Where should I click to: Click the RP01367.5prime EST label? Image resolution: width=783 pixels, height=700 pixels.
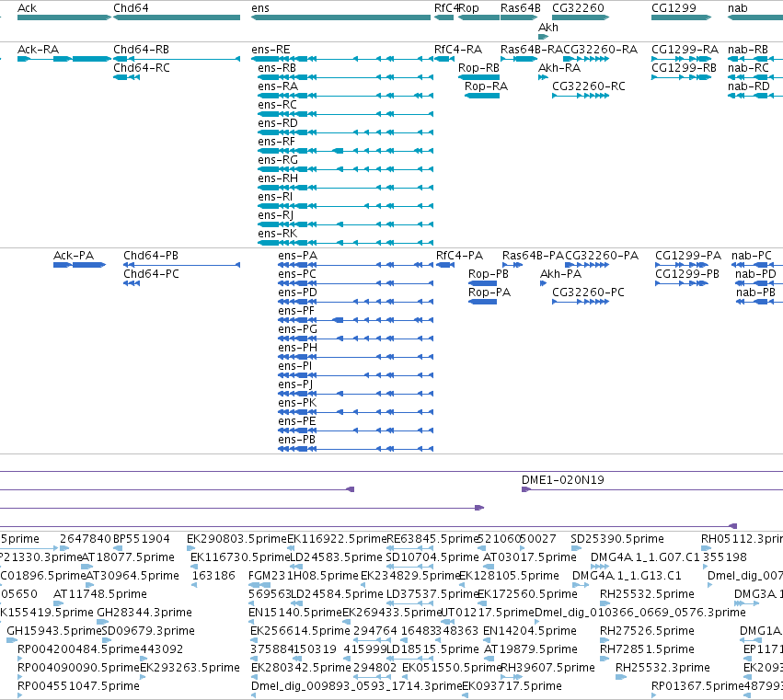(697, 686)
